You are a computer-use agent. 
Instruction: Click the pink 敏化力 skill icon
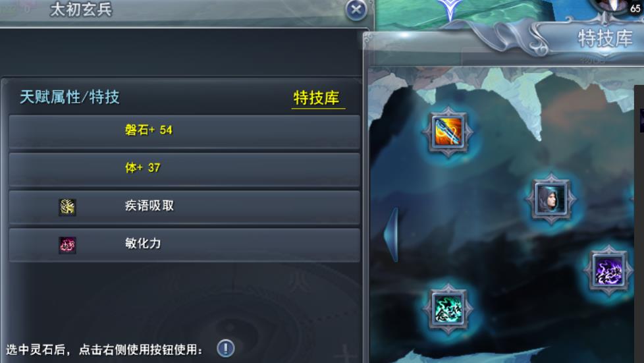coord(67,245)
